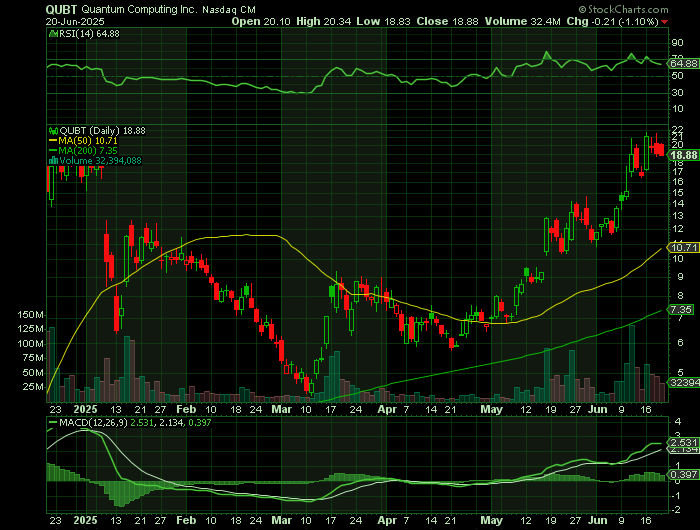Screen dimensions: 700x530
Task: Click the 90 level on RSI axis
Action: pyautogui.click(x=677, y=43)
